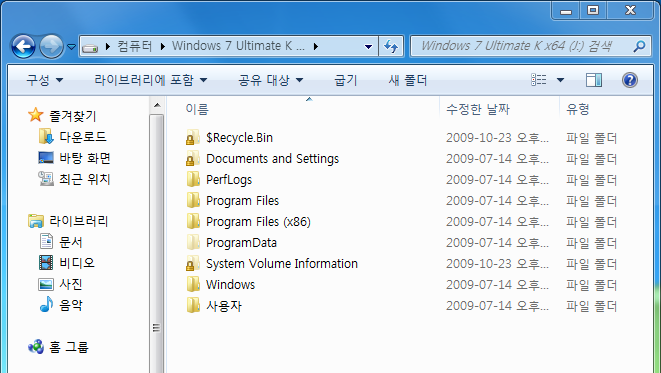Click the modified date of $Recycle.Bin
Viewport: 661px width, 373px height.
(497, 138)
